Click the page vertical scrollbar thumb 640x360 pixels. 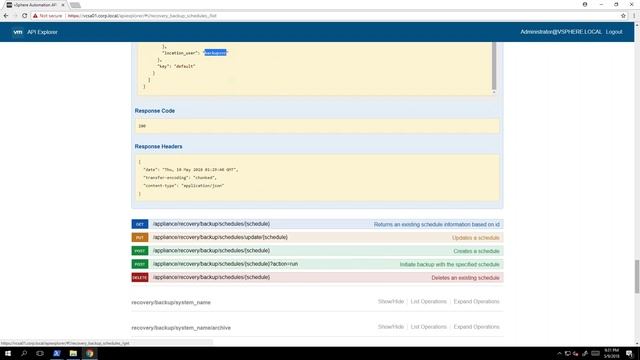click(x=637, y=276)
